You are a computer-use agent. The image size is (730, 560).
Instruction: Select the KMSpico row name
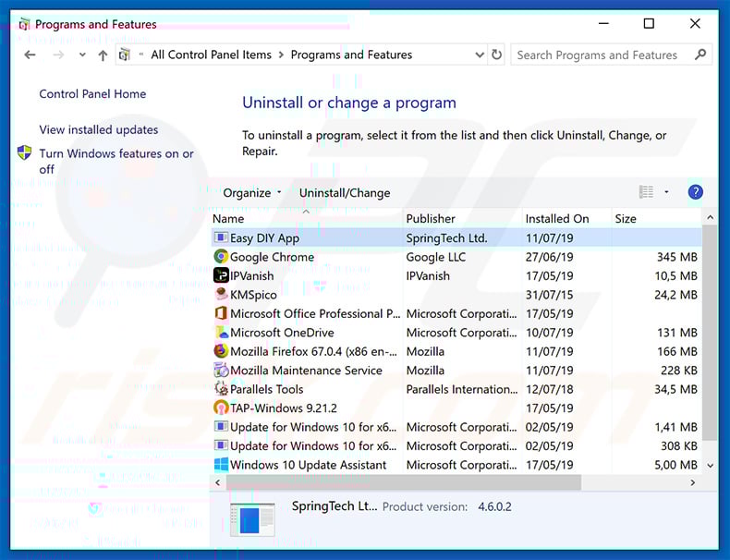point(253,295)
